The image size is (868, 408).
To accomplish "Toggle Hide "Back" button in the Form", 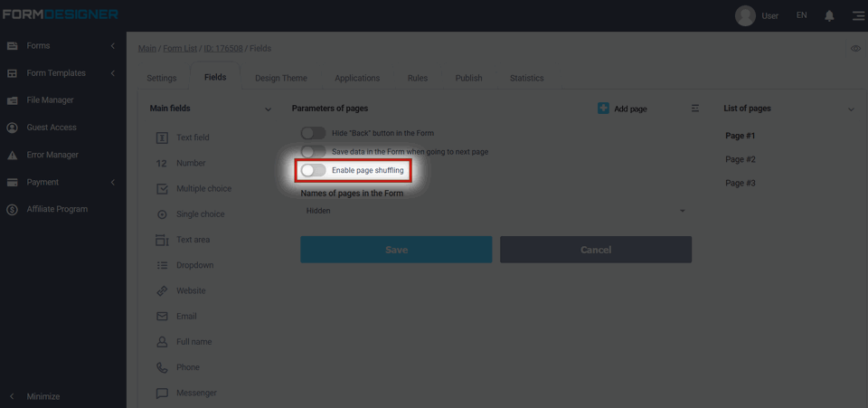I will pos(313,133).
